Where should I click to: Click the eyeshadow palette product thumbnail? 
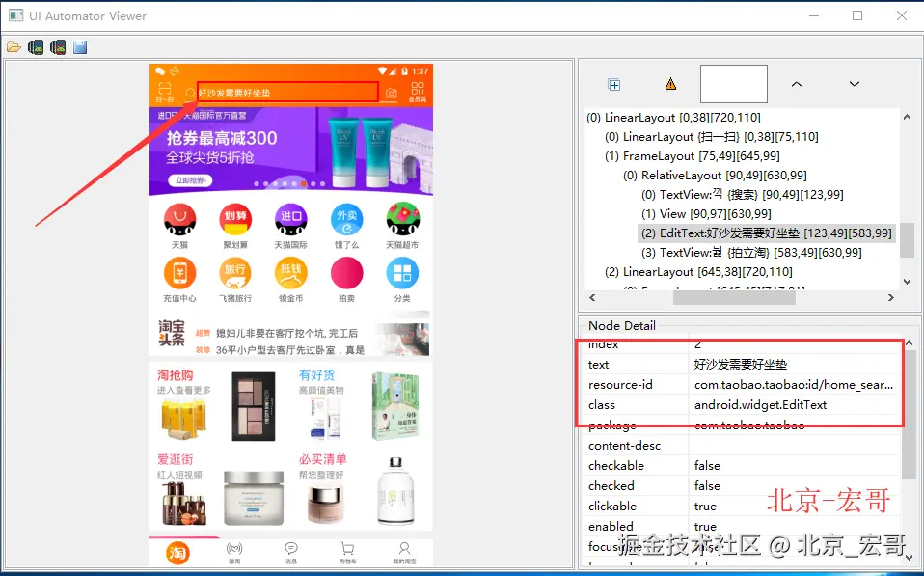[254, 407]
